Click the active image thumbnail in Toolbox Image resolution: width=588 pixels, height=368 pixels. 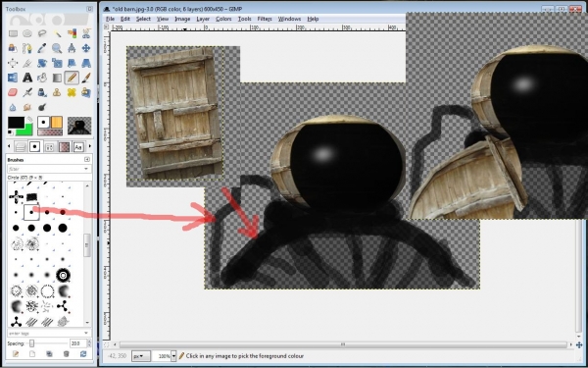tap(79, 126)
